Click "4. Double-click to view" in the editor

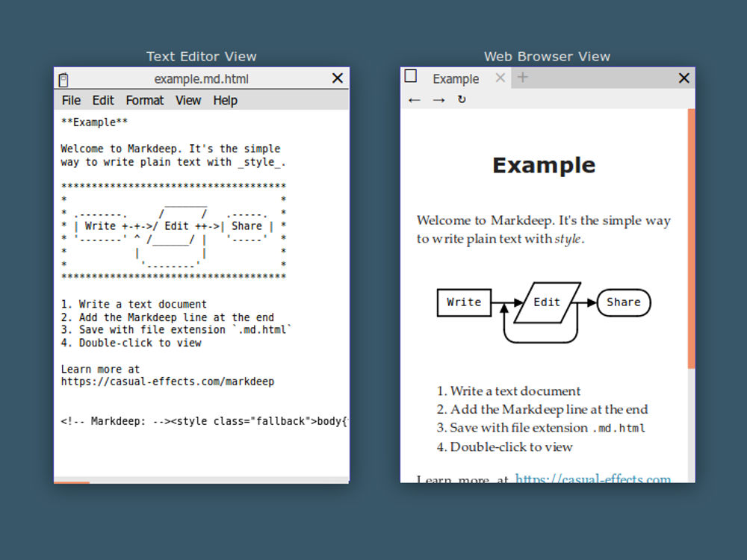131,343
